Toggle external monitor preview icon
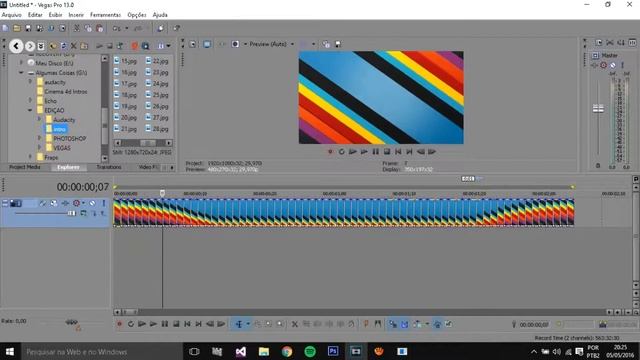The height and width of the screenshot is (360, 640). (x=207, y=44)
